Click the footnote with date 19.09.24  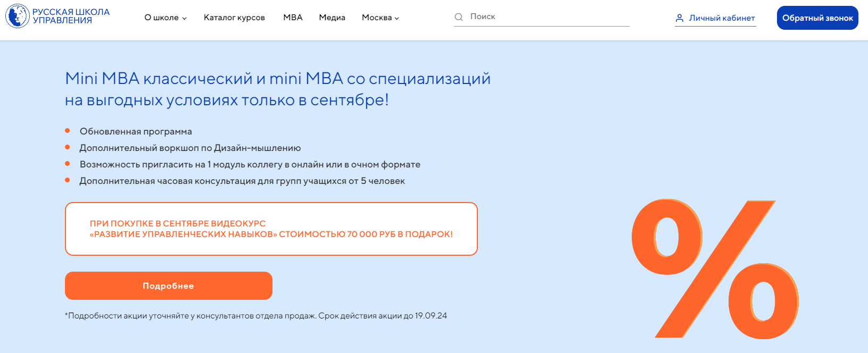[x=256, y=316]
